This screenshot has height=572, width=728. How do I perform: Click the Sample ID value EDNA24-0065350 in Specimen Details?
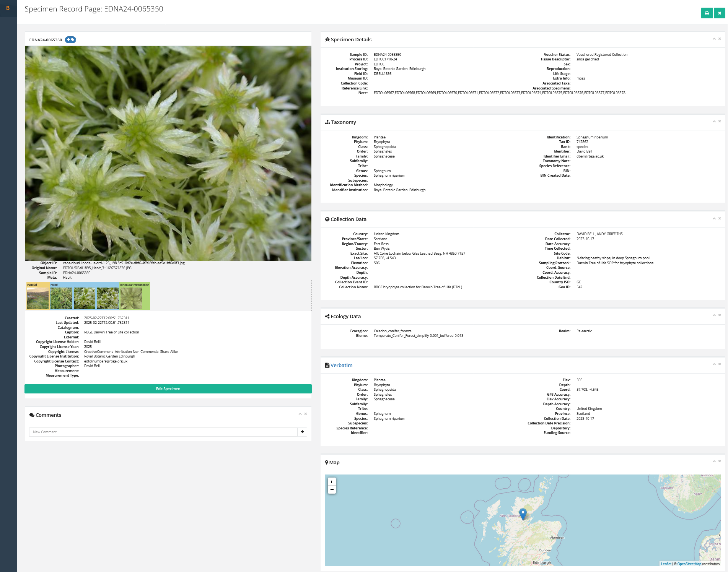387,55
